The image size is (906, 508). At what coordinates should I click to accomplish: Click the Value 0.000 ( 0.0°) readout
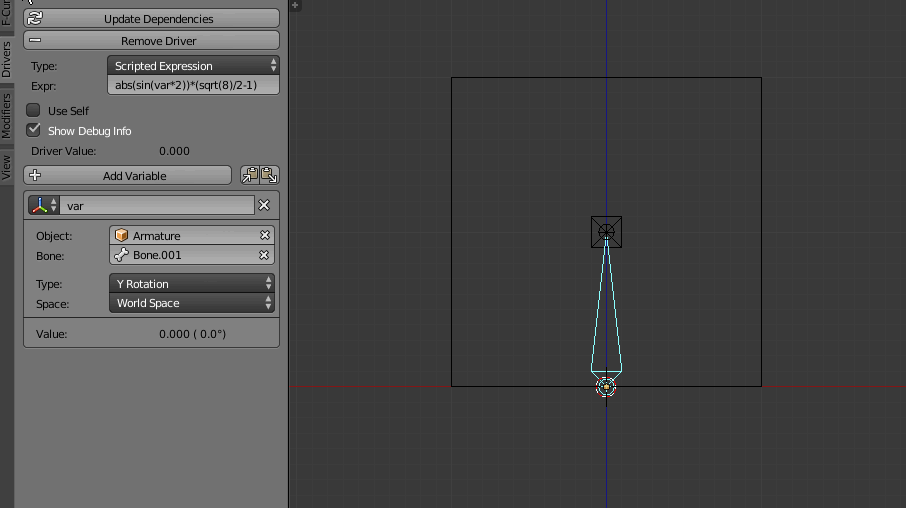point(192,334)
